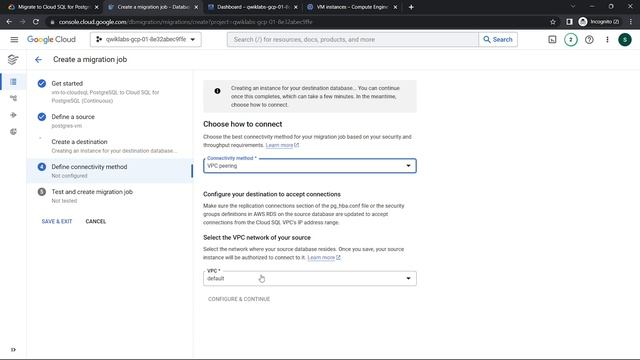Viewport: 640px width, 360px height.
Task: Toggle the browser side panel icon
Action: pos(569,22)
